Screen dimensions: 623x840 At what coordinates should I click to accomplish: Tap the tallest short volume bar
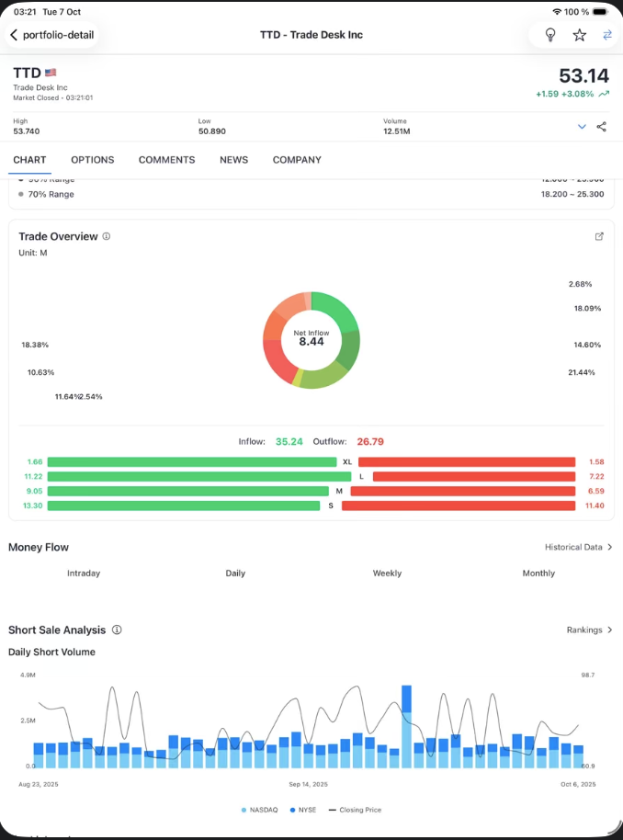click(x=406, y=726)
